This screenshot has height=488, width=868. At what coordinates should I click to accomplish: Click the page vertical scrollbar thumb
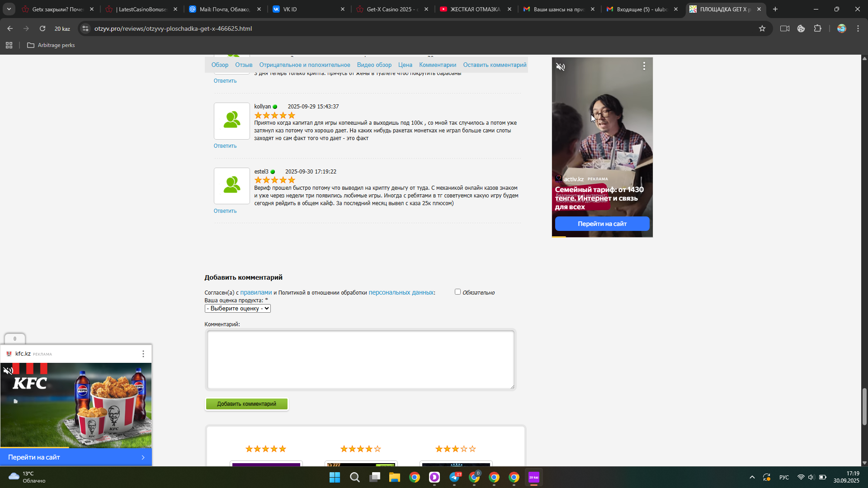coord(864,406)
